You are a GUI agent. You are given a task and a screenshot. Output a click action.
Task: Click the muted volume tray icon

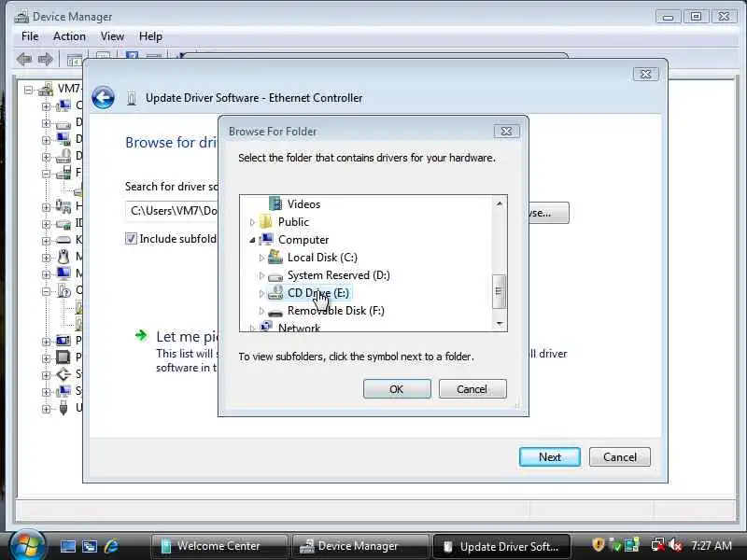675,545
